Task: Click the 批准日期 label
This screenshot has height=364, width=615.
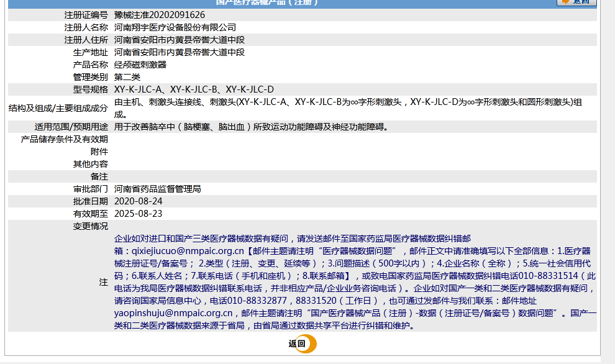Action: (90, 201)
